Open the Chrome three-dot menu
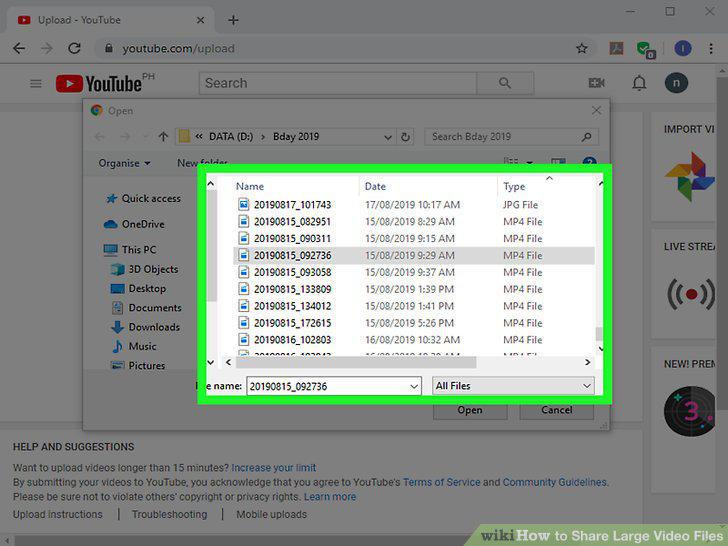This screenshot has width=728, height=546. point(711,48)
